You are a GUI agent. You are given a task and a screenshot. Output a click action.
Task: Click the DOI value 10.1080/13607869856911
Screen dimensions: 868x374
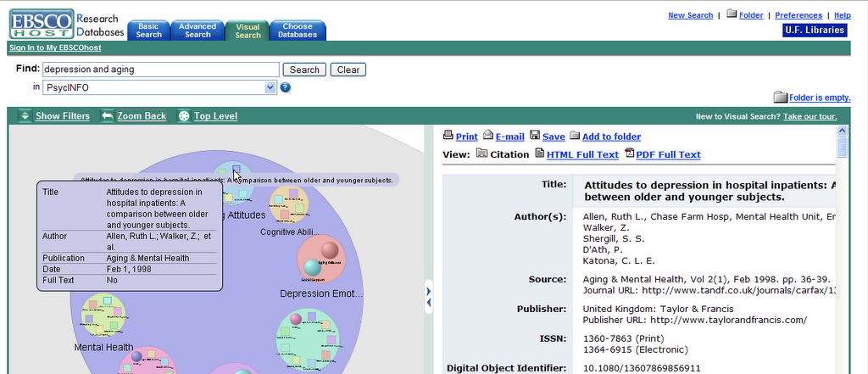(x=642, y=368)
